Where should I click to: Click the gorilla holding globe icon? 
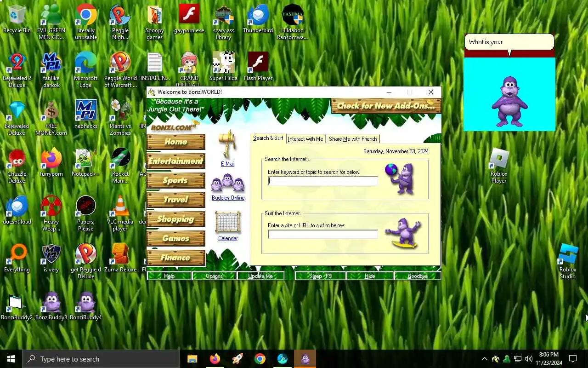400,178
